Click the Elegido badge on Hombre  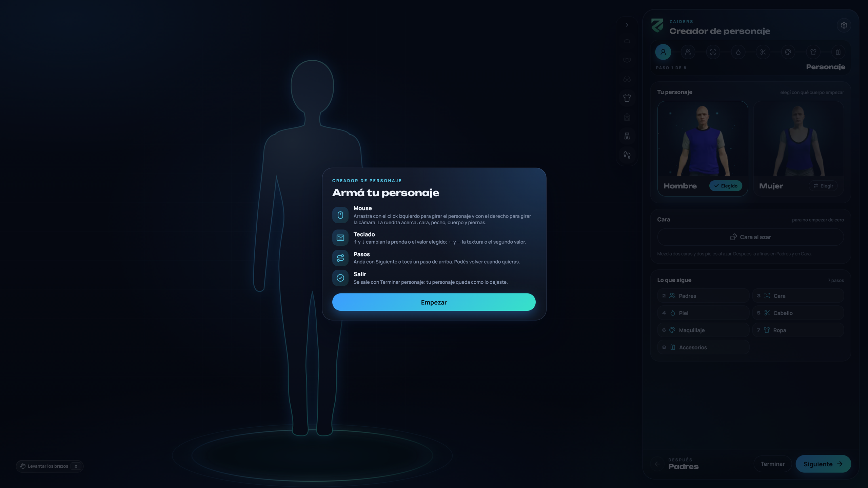(x=726, y=186)
